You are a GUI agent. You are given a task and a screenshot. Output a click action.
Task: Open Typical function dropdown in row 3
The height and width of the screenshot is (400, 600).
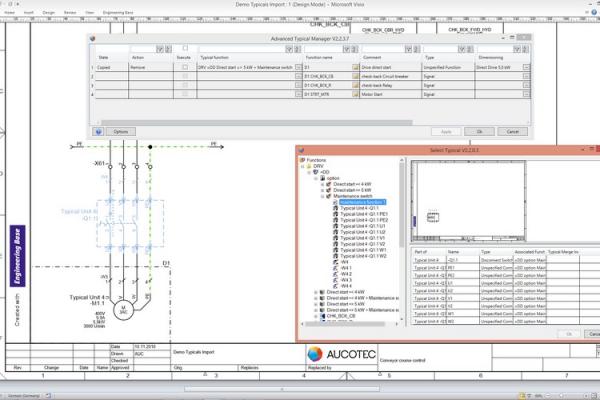tap(298, 85)
